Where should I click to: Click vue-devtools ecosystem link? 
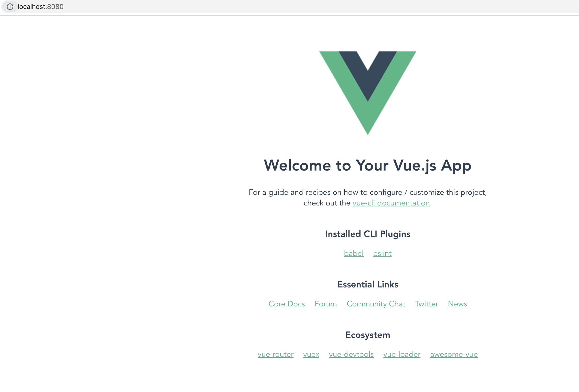pyautogui.click(x=351, y=354)
